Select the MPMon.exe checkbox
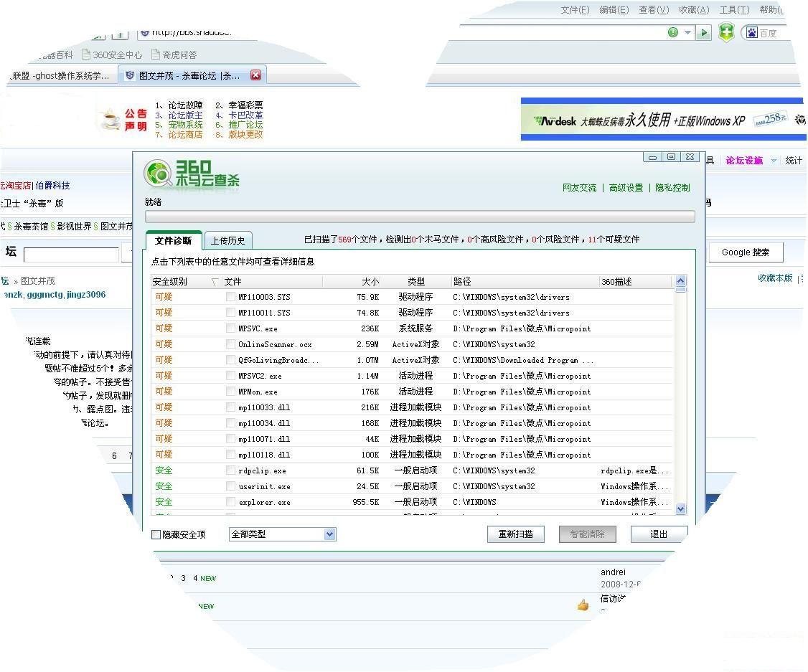 (230, 392)
